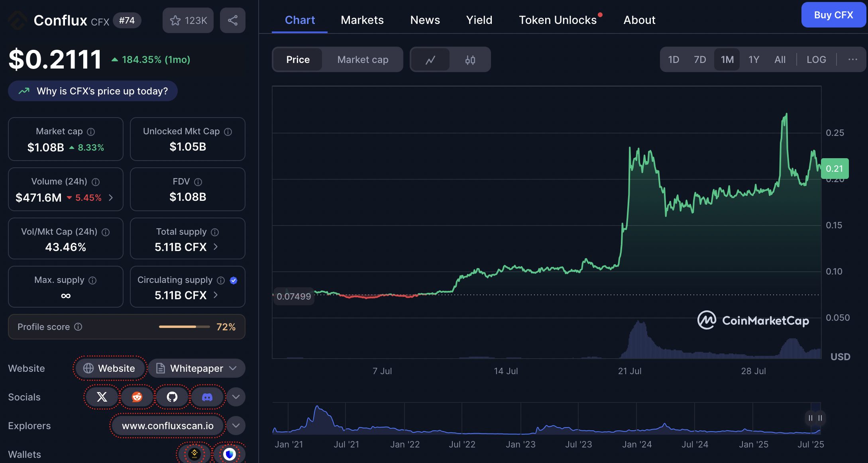This screenshot has height=463, width=868.
Task: Switch to candlestick chart view
Action: [470, 60]
